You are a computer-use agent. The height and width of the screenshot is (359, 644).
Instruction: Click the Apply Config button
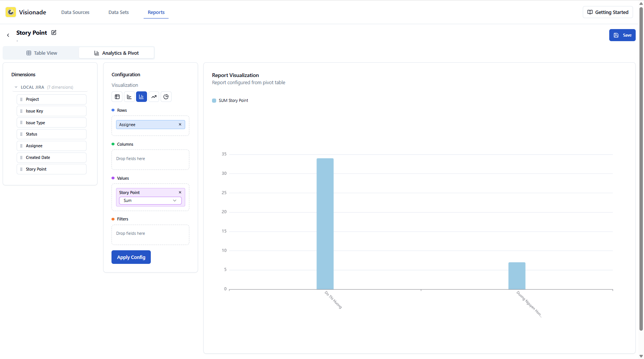coord(131,257)
